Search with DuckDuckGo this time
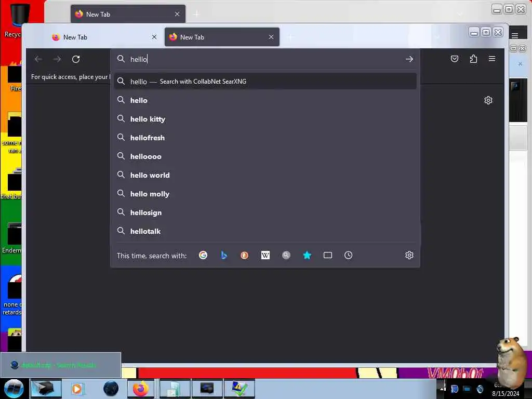 [x=245, y=255]
